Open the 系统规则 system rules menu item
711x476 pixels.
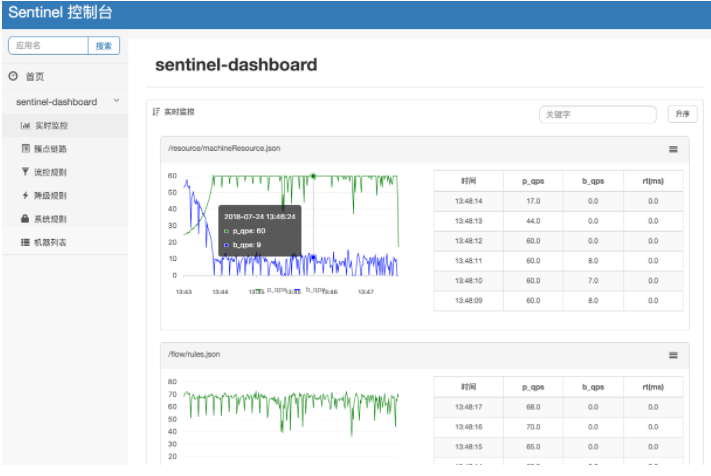pos(65,219)
